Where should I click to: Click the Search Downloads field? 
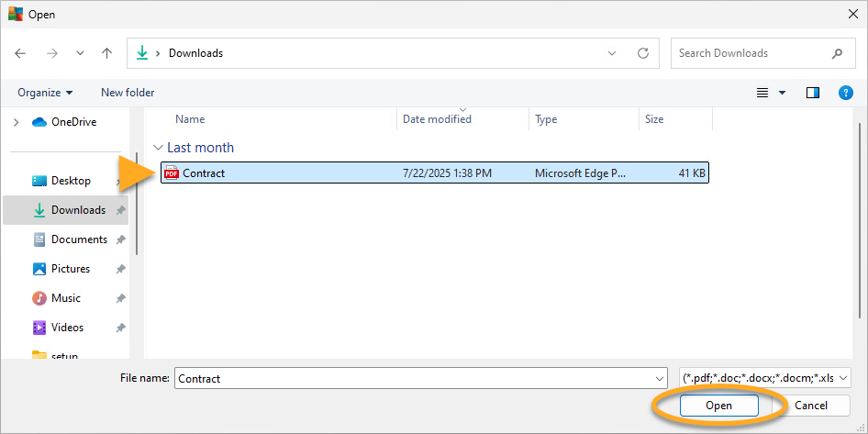pos(748,53)
